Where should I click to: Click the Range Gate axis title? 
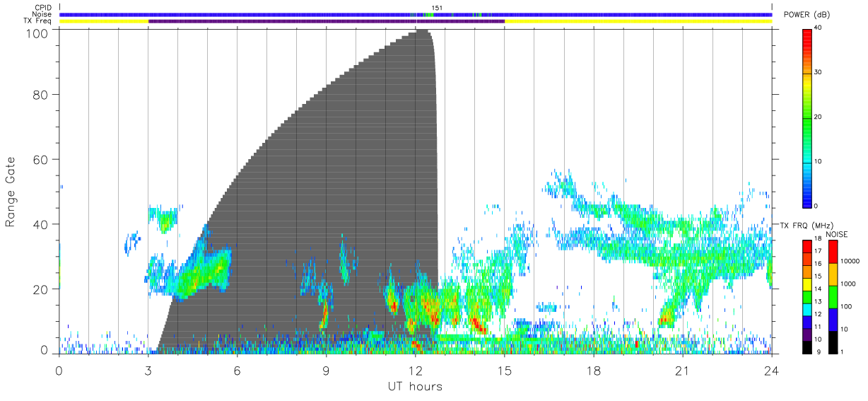point(11,192)
